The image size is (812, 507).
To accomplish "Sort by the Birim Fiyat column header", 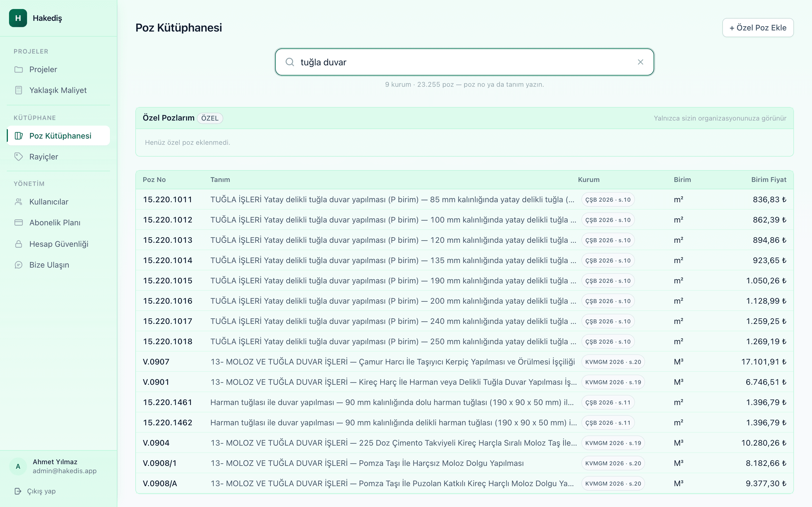I will pos(768,180).
